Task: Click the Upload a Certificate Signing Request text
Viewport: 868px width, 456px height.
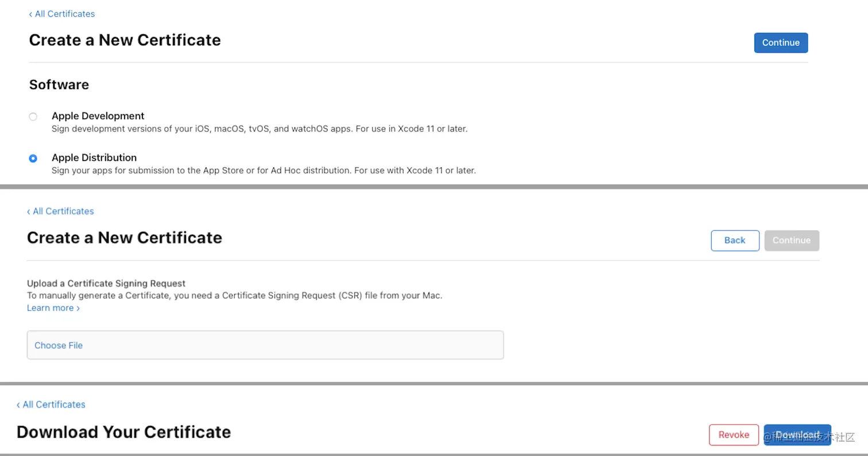Action: click(x=106, y=283)
